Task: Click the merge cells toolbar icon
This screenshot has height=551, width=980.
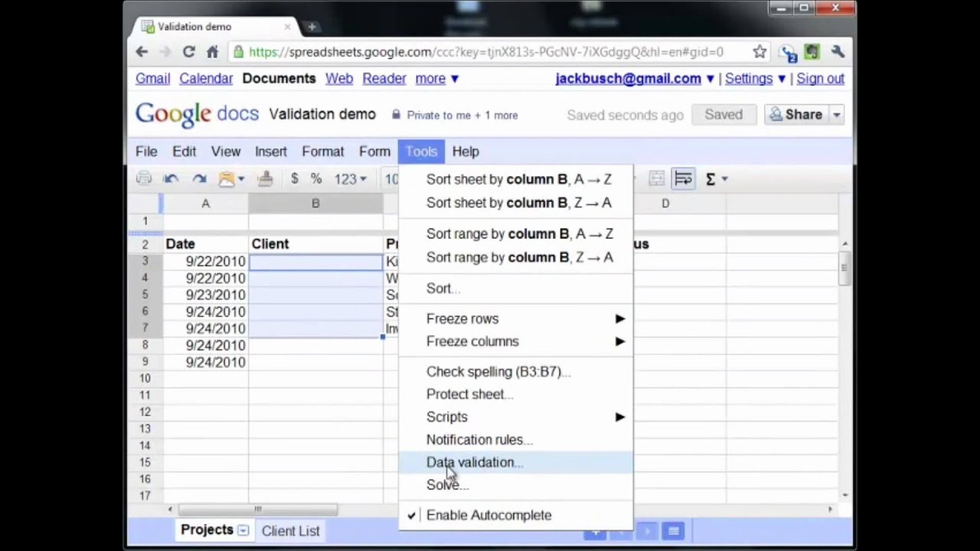Action: (x=656, y=179)
